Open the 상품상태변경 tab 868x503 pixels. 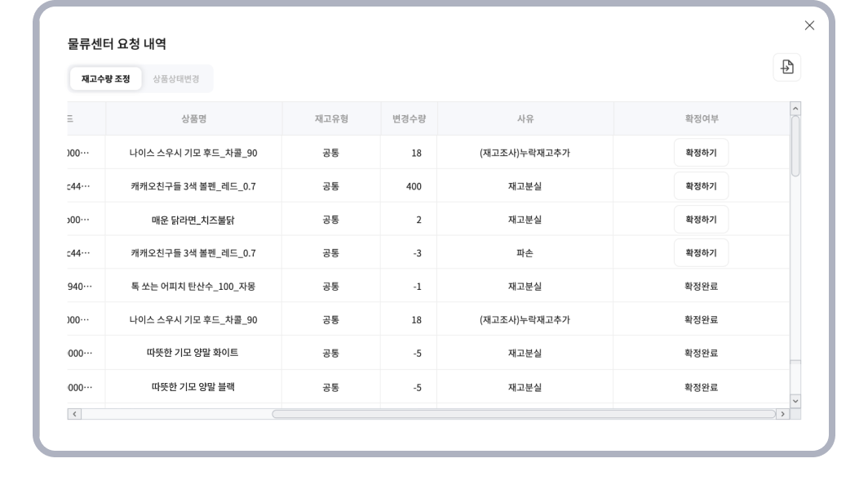tap(175, 79)
